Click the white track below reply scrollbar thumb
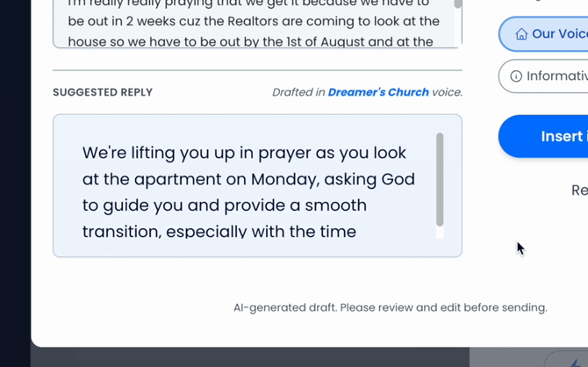The height and width of the screenshot is (367, 588). tap(440, 233)
